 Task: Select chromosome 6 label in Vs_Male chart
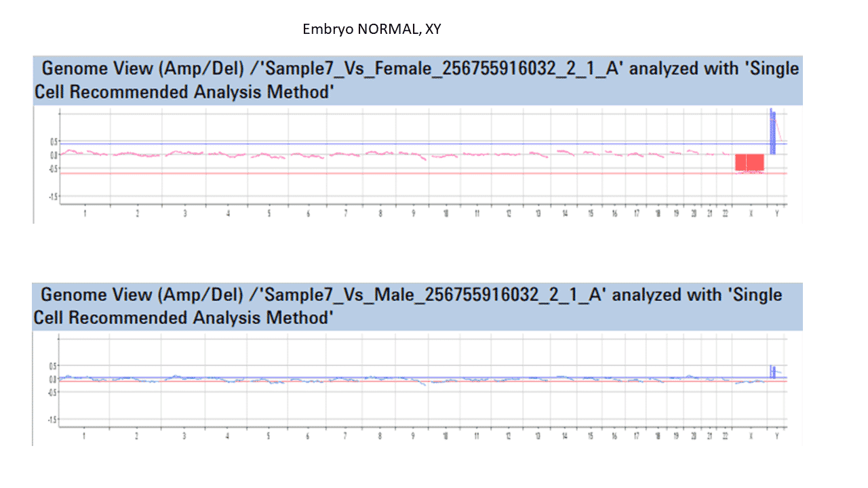[x=308, y=437]
